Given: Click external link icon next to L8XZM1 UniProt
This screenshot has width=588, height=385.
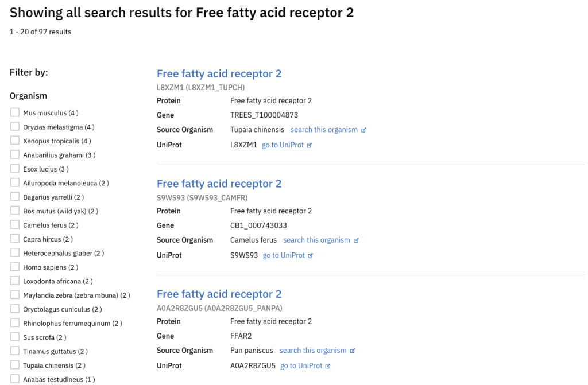Looking at the screenshot, I should 310,145.
